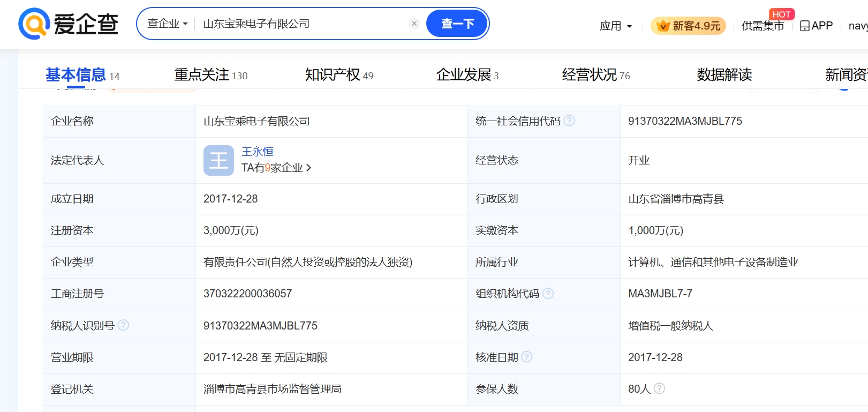Screen dimensions: 868x412
Task: Click the help icon beside 80人
Action: 659,388
